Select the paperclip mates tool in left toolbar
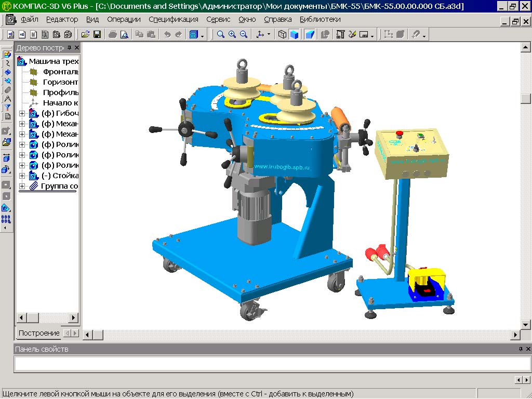532x399 pixels. point(7,90)
